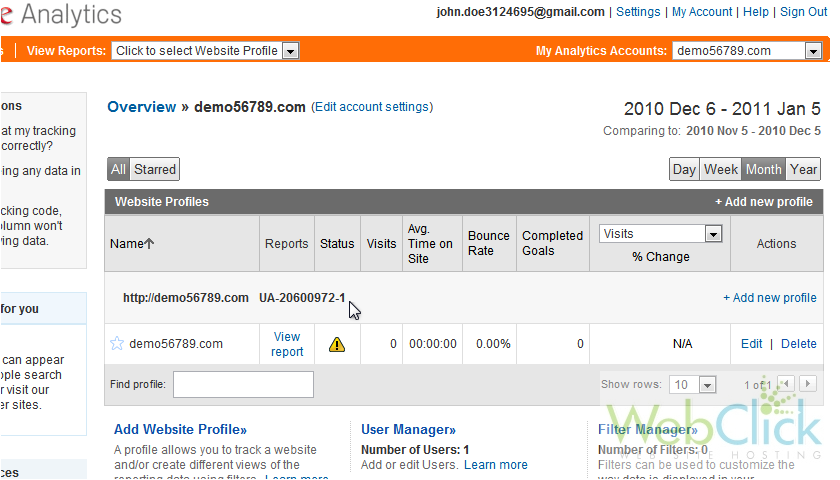Click Learn more under User Manager
The image size is (840, 480).
496,465
